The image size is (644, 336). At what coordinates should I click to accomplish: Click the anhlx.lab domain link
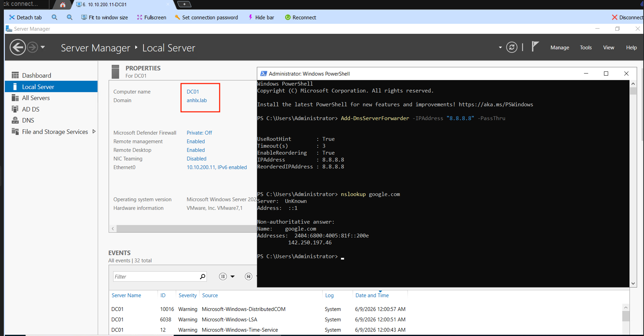(197, 100)
